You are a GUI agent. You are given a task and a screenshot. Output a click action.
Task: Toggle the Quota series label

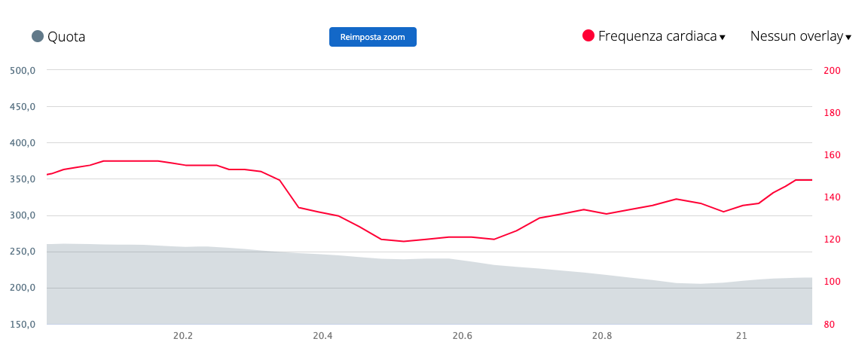click(x=66, y=36)
